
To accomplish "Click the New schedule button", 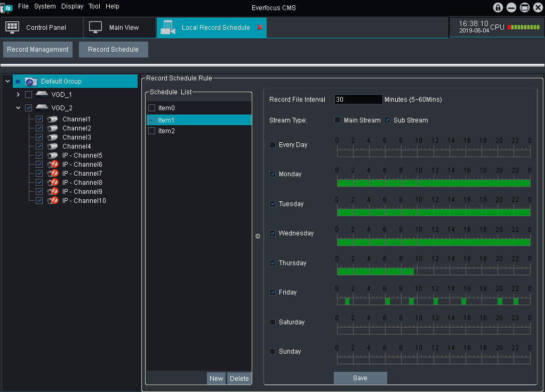I will [x=216, y=379].
